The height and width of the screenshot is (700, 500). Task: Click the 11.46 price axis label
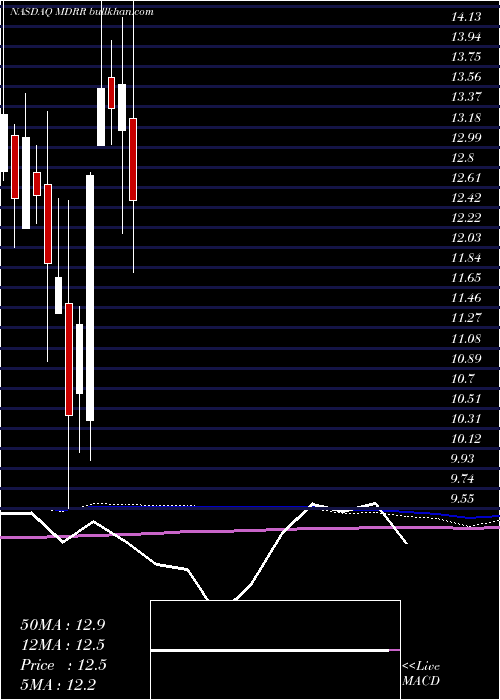pos(466,299)
